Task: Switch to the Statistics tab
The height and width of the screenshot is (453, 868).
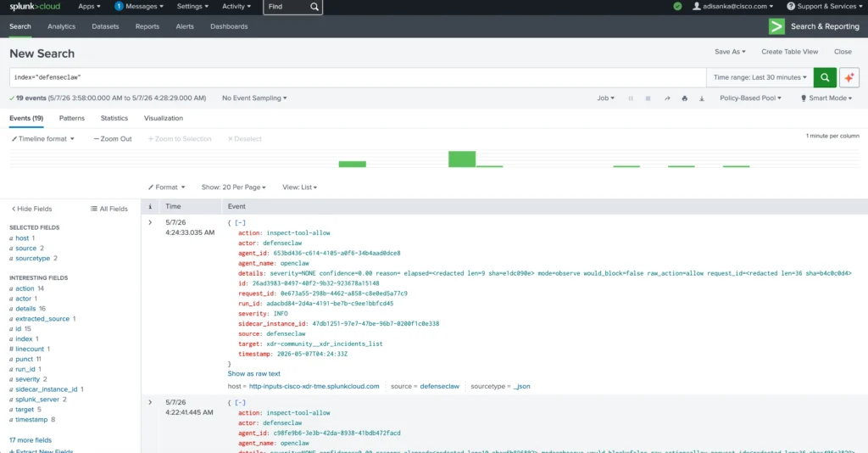Action: [x=114, y=118]
